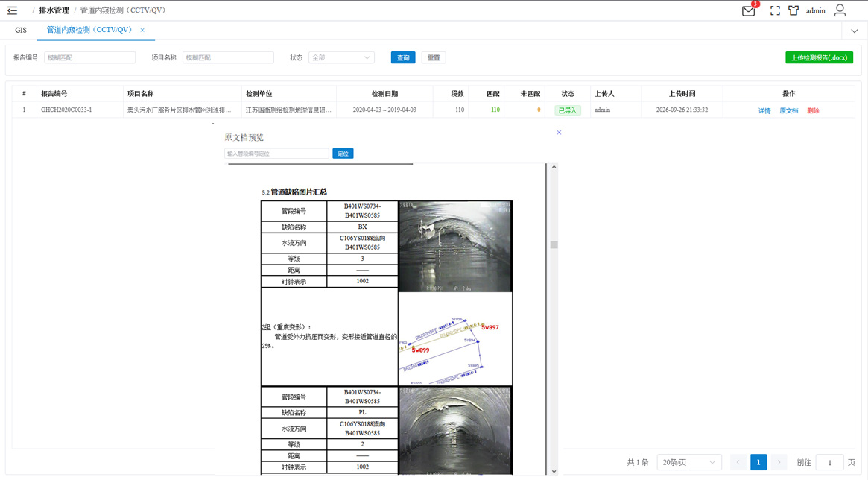Click the document preview scroll down arrow
The image size is (868, 480).
554,472
